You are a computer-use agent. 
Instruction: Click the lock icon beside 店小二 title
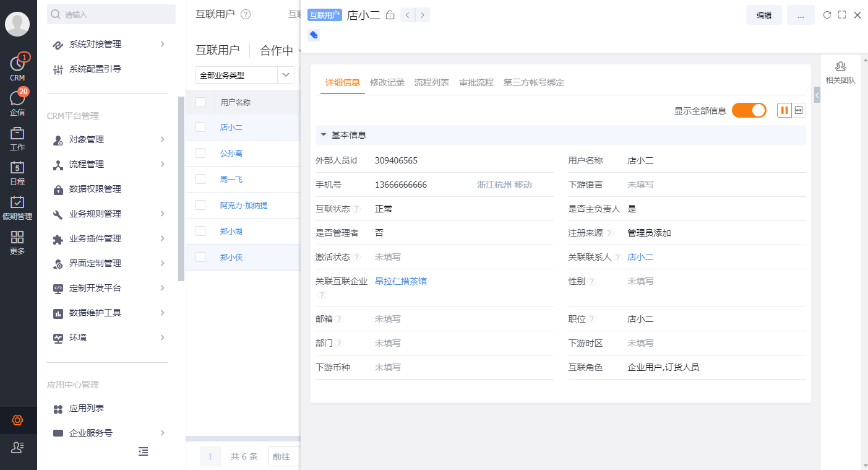(390, 15)
